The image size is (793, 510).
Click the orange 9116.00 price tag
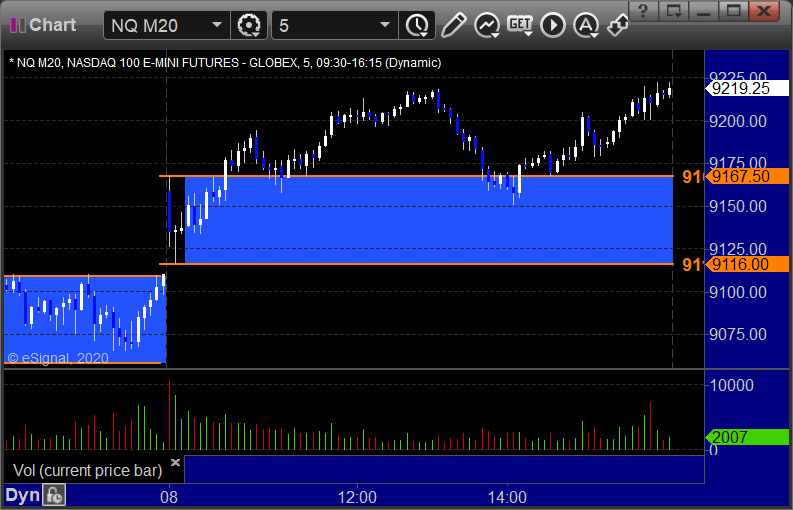pos(747,264)
